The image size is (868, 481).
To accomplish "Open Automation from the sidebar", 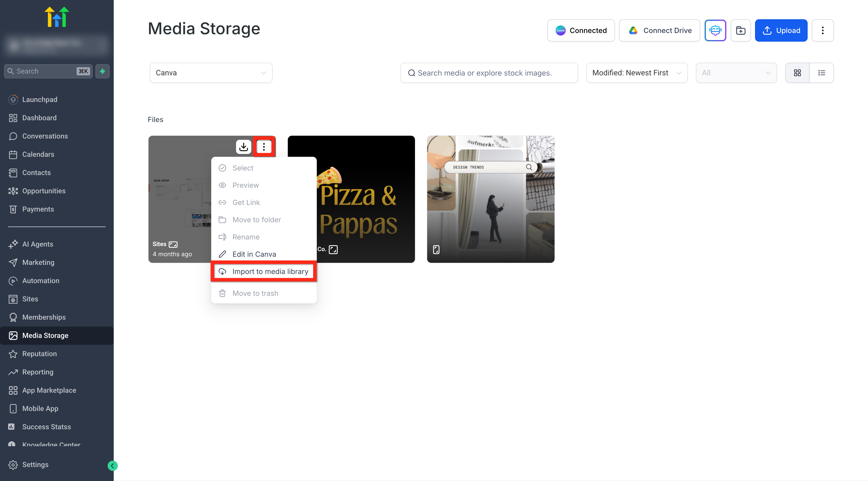I will coord(40,281).
